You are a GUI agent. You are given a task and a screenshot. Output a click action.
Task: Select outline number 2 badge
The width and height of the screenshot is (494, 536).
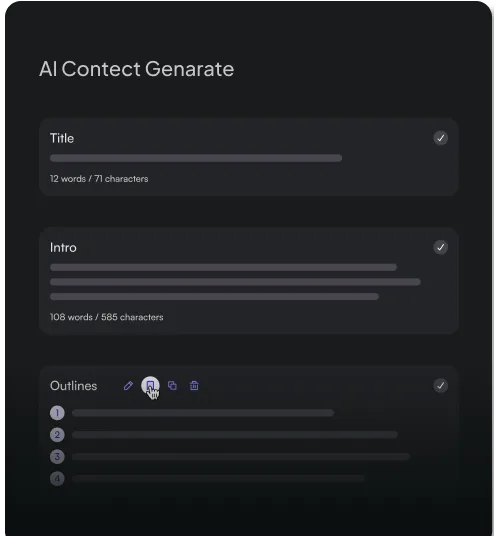pos(57,435)
